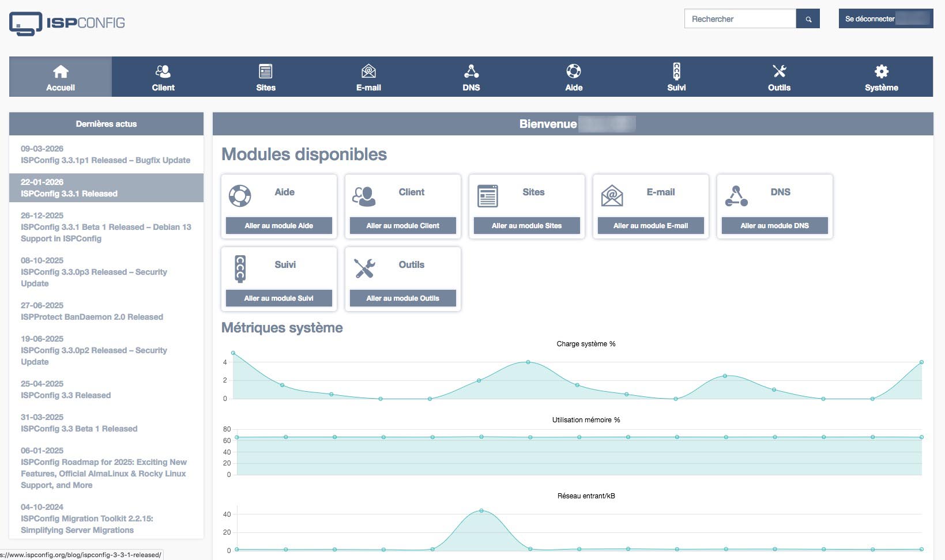Viewport: 945px width, 560px height.
Task: Open Aide lifebuoy icon in navigation
Action: click(x=574, y=71)
